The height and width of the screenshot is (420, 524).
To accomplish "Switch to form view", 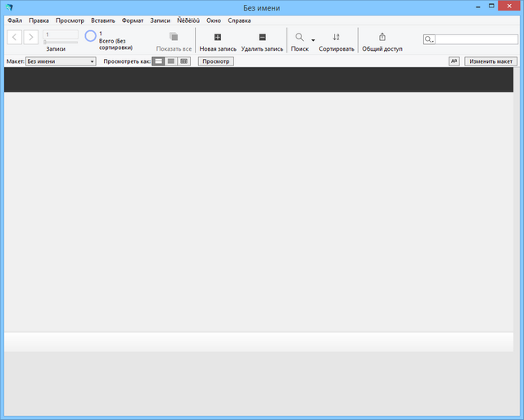I will [x=159, y=61].
